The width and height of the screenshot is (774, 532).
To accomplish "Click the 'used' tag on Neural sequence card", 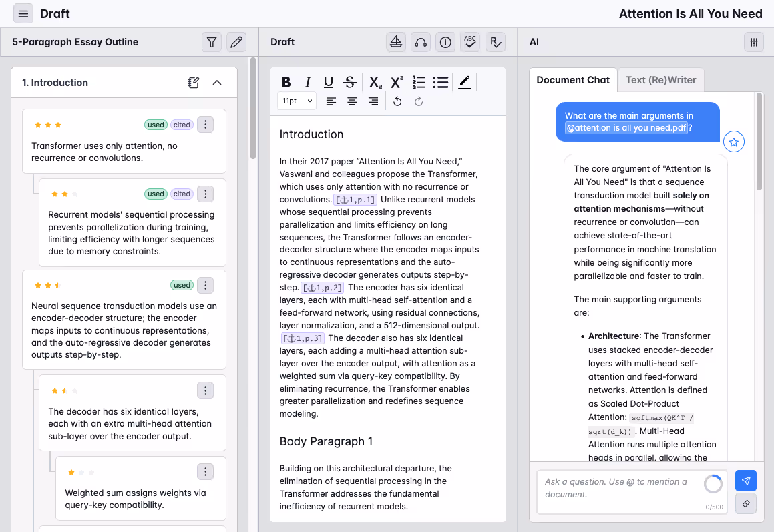I will tap(182, 285).
